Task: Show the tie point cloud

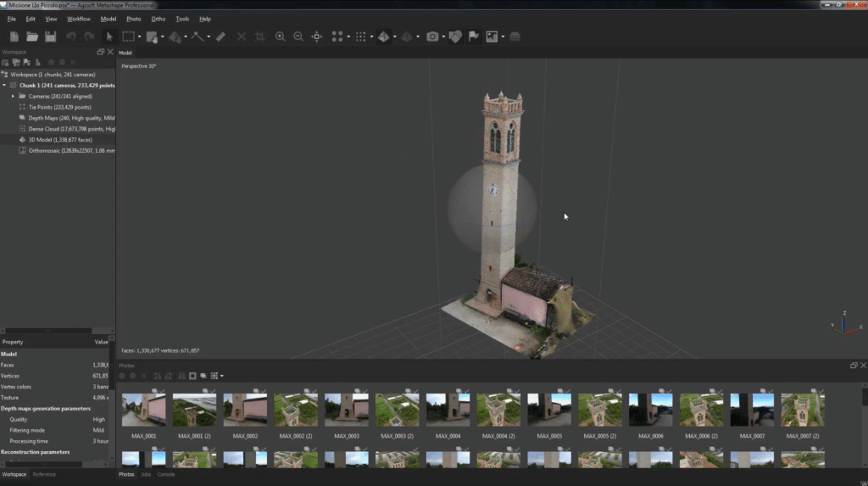Action: (x=337, y=36)
